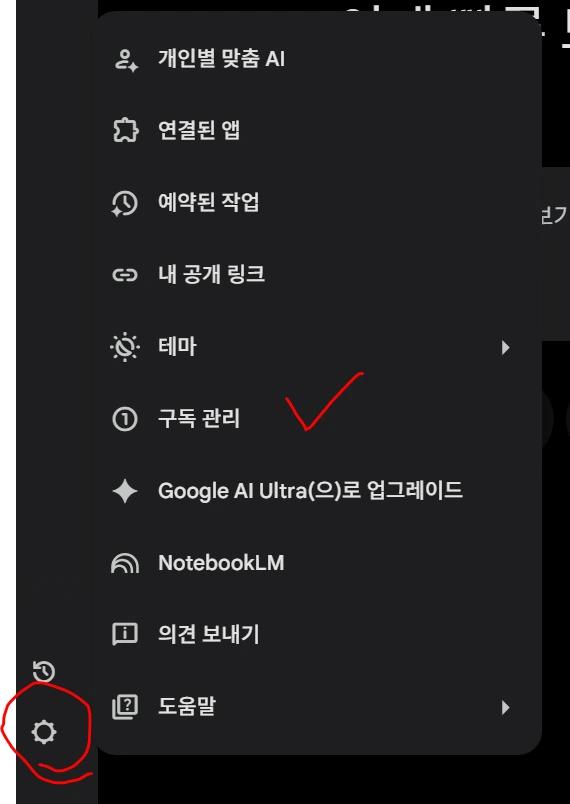This screenshot has height=804, width=570.
Task: Select 의견 보내기 option
Action: pos(319,635)
